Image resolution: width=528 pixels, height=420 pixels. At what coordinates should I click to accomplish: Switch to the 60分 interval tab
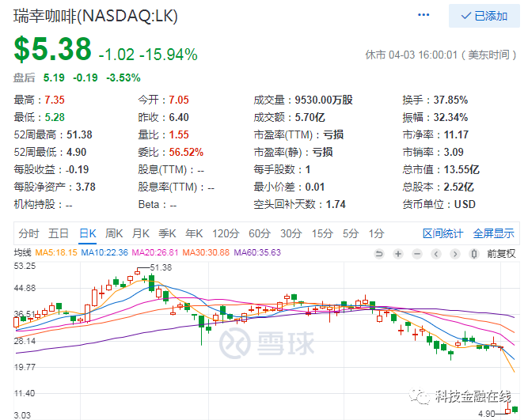pos(260,233)
